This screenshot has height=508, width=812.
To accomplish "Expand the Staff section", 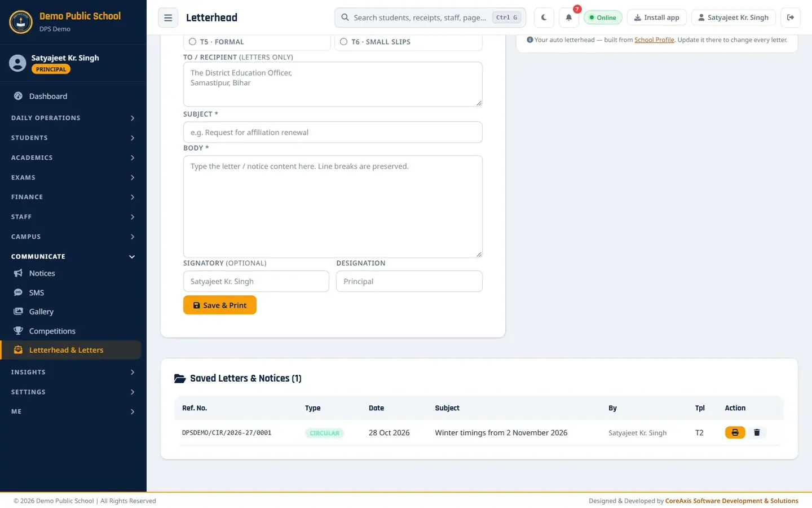I will point(73,217).
